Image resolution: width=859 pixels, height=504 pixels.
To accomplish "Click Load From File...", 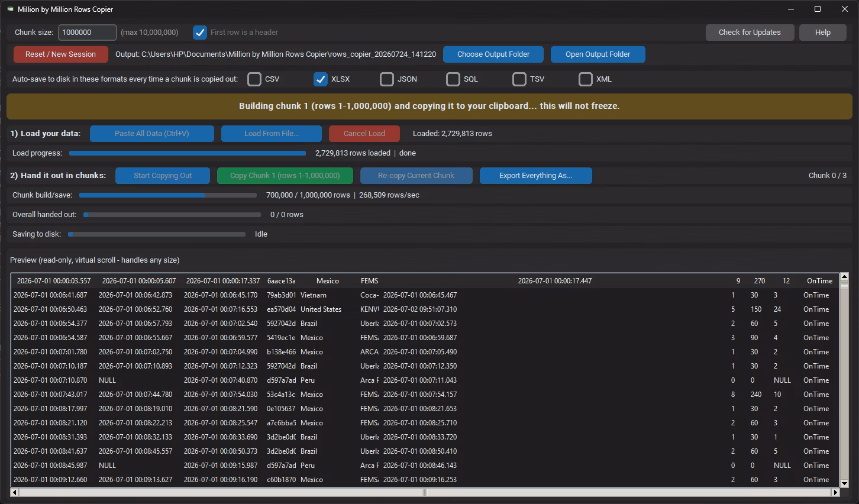I will click(x=272, y=134).
